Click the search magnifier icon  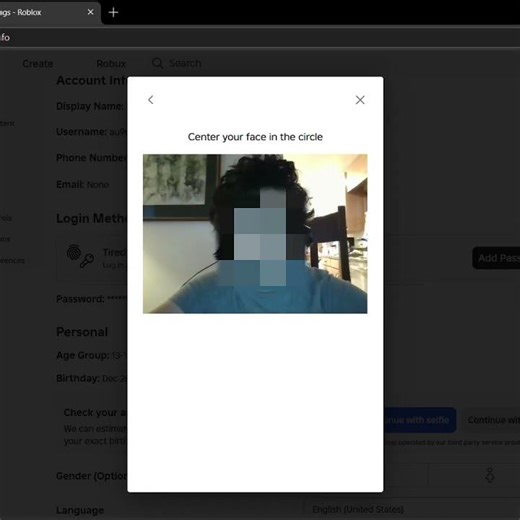pyautogui.click(x=158, y=63)
